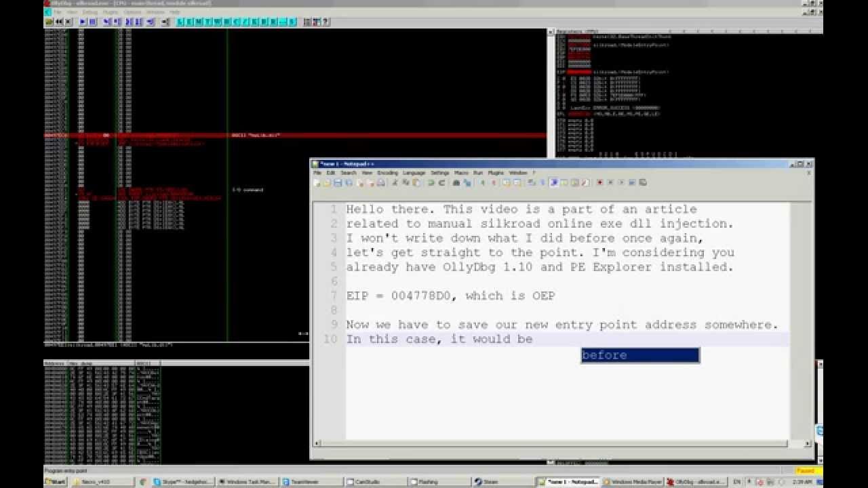Click the Zoom In icon in Notepad++
Screen dimensions: 868x488
tap(481, 183)
